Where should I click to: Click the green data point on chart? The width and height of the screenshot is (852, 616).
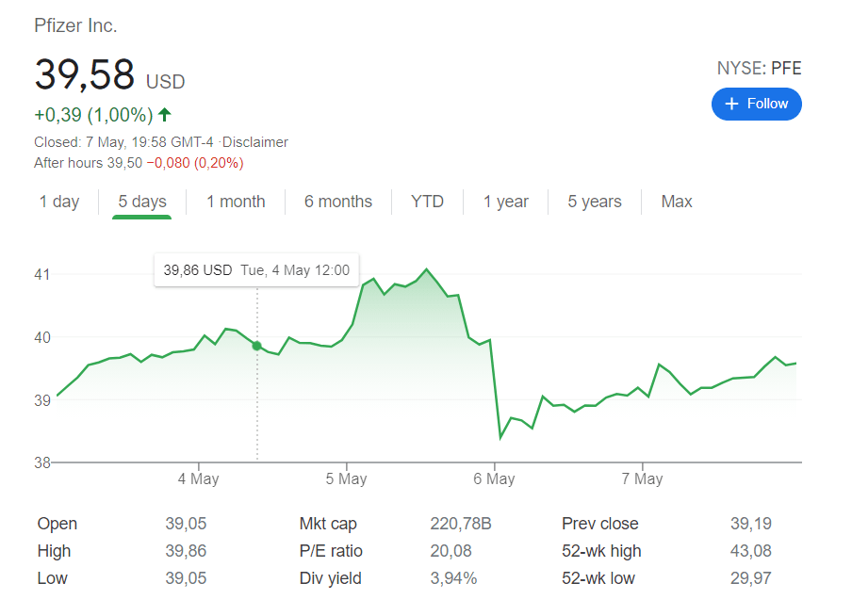(x=257, y=346)
